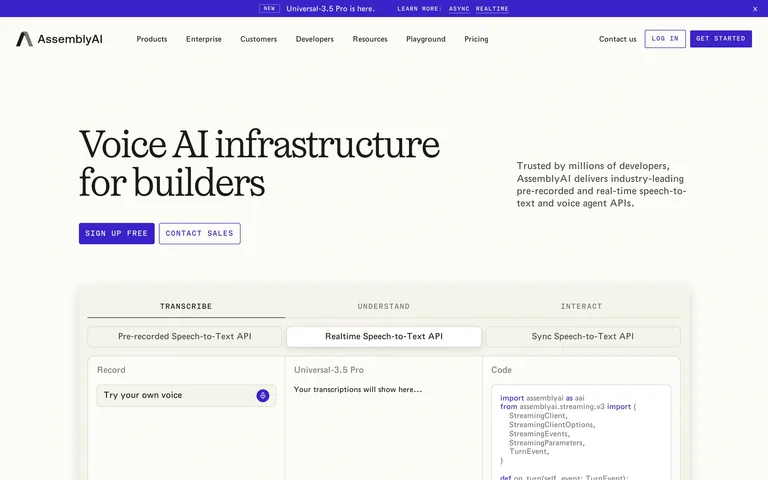Click the 'import assemblyai as aai' code line

(x=542, y=398)
